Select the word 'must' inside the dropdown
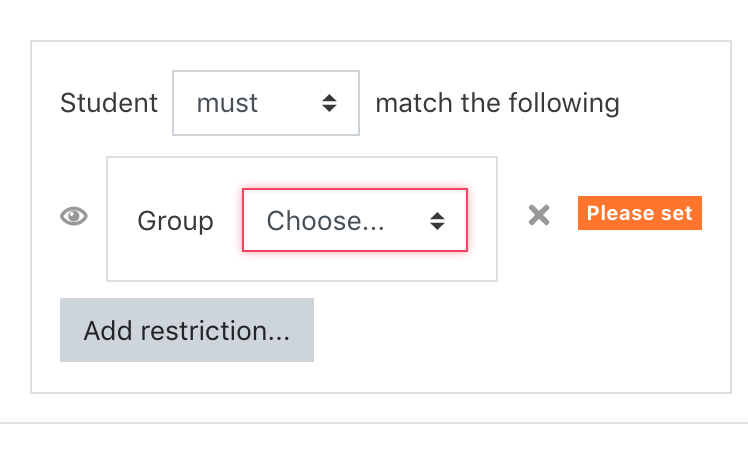Image resolution: width=748 pixels, height=474 pixels. [x=227, y=103]
